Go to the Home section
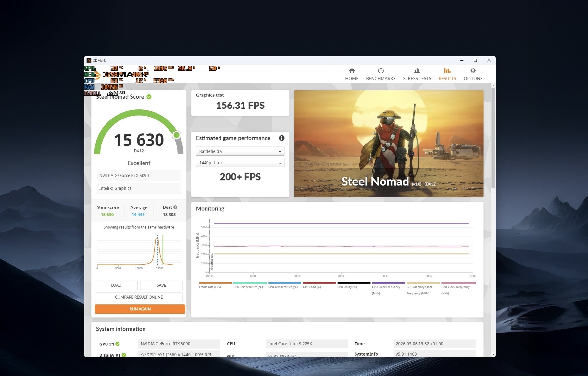 pos(352,74)
